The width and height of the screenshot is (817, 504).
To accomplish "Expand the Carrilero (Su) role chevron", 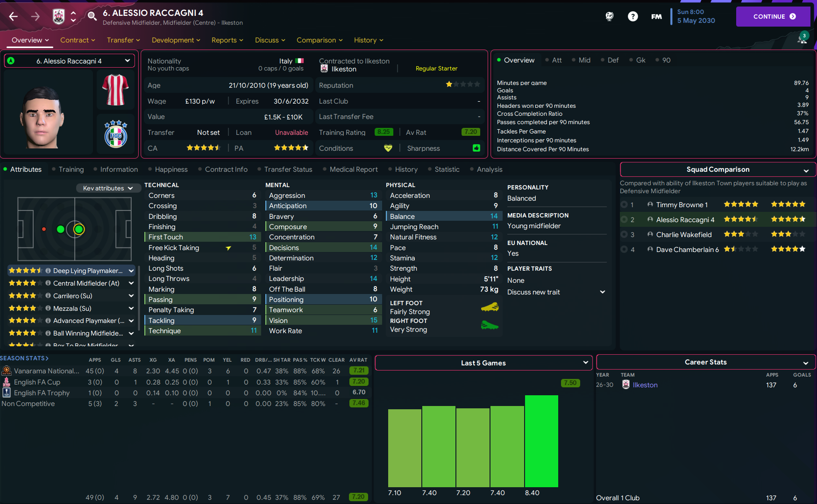I will pyautogui.click(x=131, y=296).
